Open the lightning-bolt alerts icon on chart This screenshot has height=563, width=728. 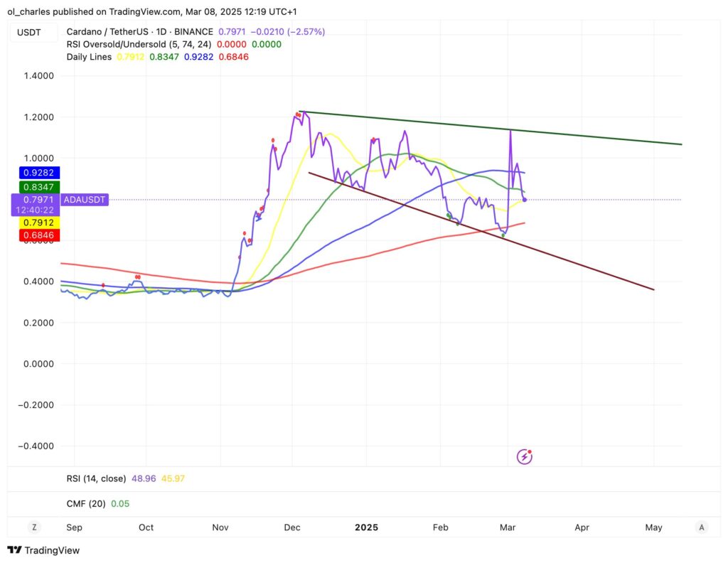tap(524, 456)
